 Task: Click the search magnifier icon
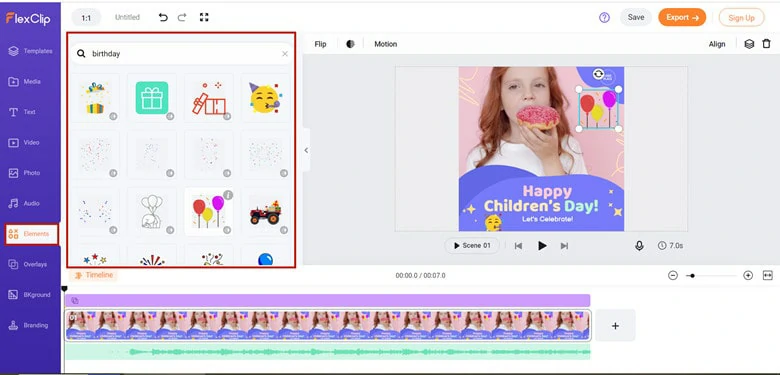point(81,54)
